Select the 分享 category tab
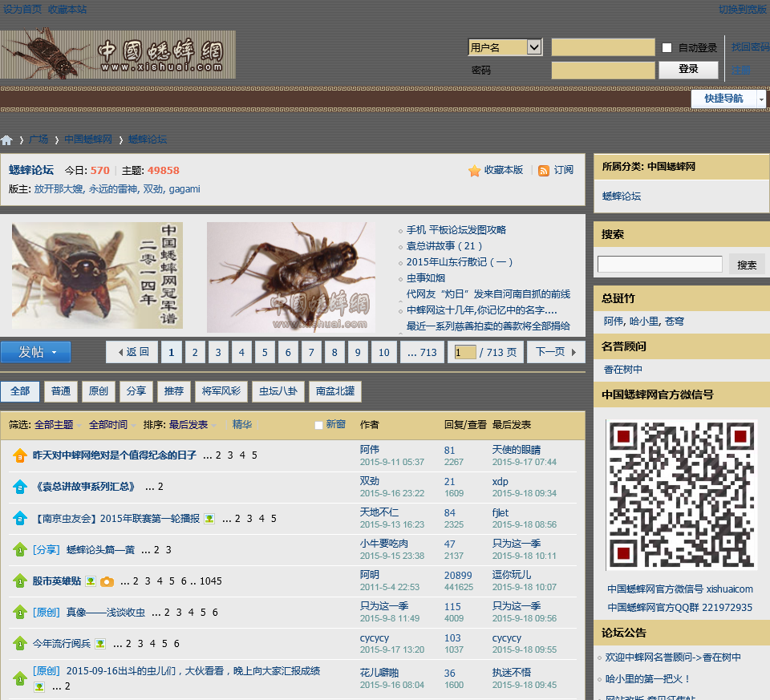Image resolution: width=770 pixels, height=700 pixels. click(136, 391)
